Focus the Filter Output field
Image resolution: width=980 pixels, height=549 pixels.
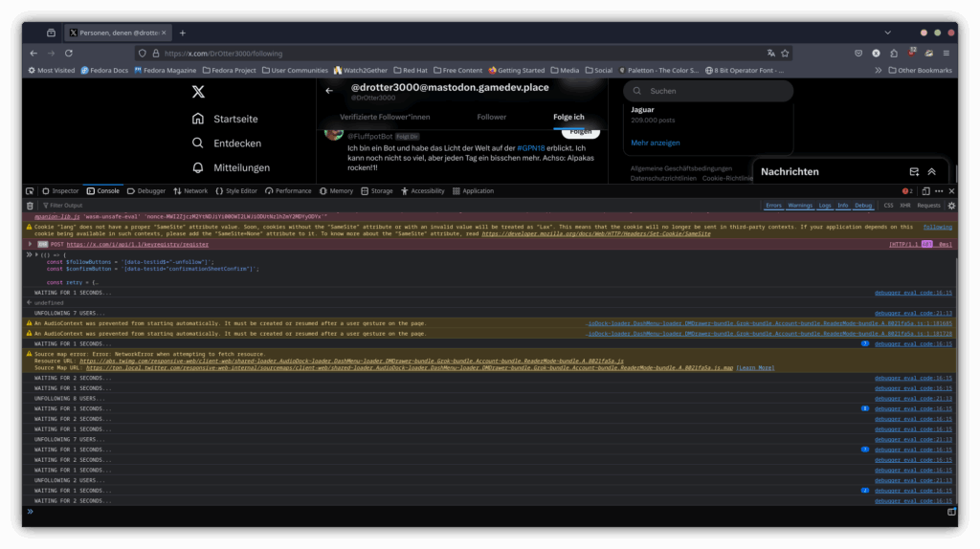tap(400, 206)
